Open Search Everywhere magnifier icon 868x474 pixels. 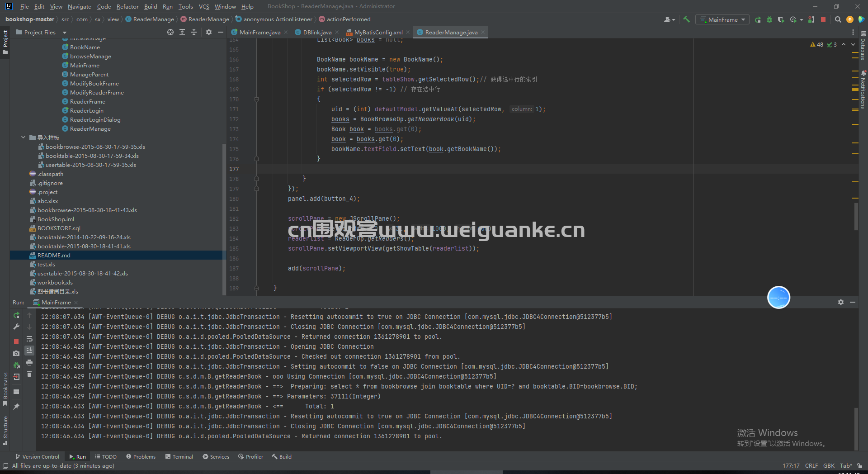tap(838, 19)
